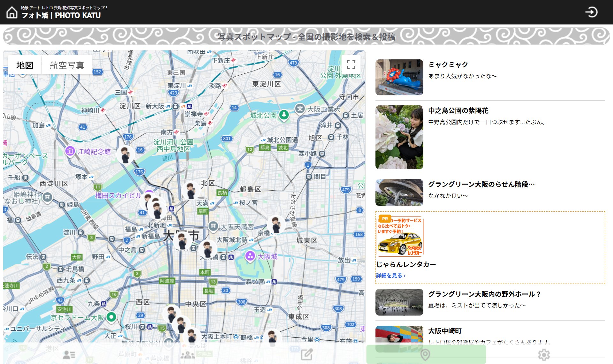
Task: Open the らせん階段 spiral staircase thumbnail
Action: coord(399,193)
